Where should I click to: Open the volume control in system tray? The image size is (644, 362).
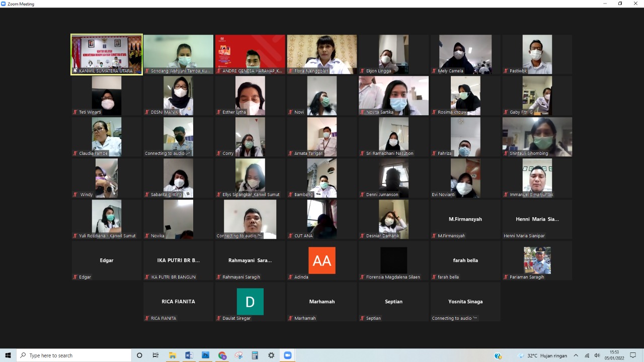[597, 355]
